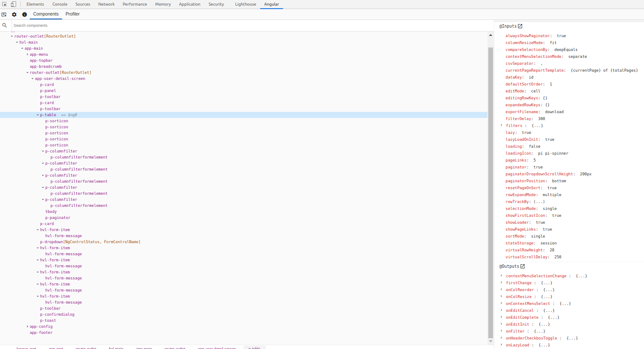Viewport: 644px width, 349px height.
Task: Go to the Memory tab
Action: 163,4
